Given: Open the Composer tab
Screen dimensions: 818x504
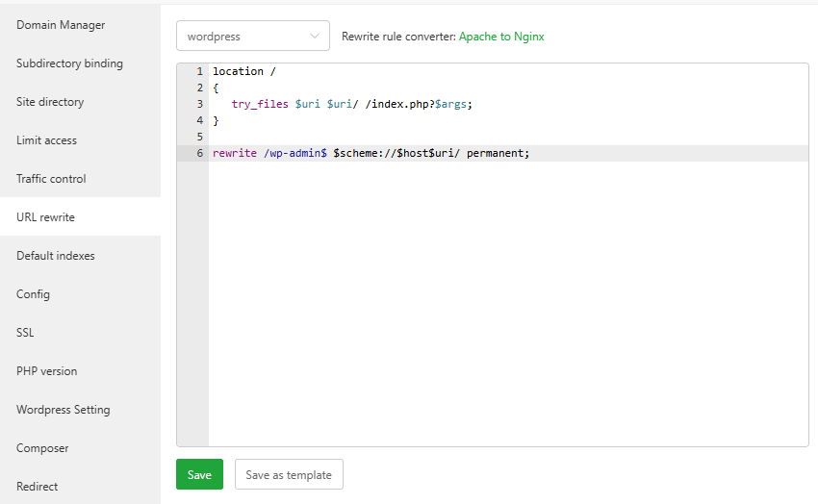Looking at the screenshot, I should 42,448.
